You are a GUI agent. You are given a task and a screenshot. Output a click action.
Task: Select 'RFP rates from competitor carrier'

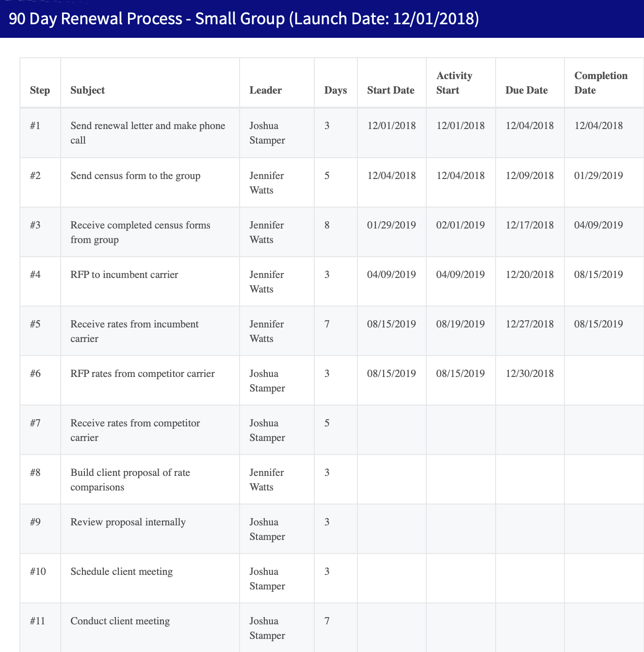point(143,374)
